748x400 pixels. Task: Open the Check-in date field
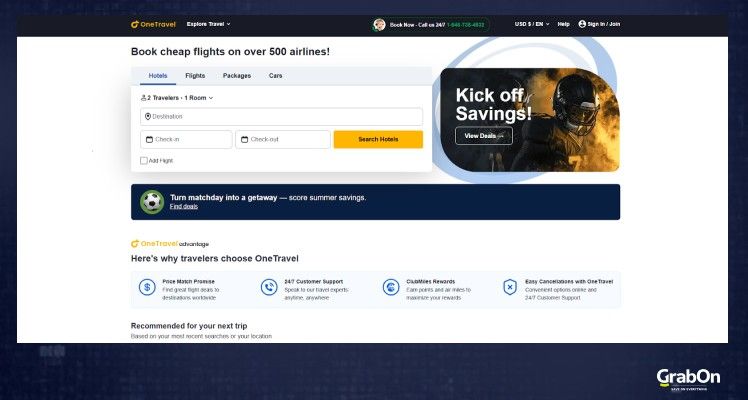(x=186, y=139)
